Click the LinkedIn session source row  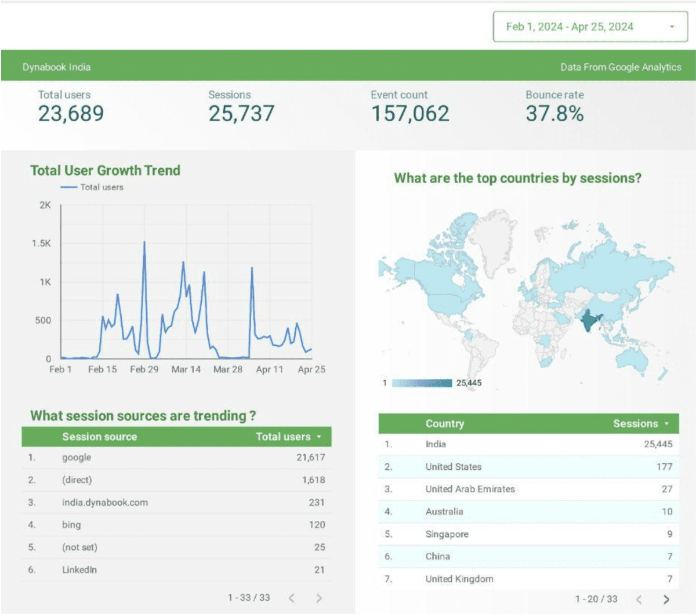176,570
